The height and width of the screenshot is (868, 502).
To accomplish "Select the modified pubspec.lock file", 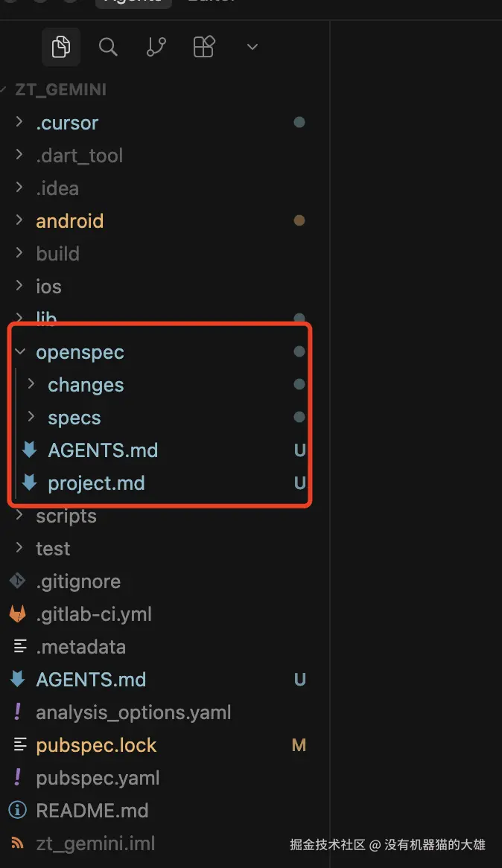I will click(96, 745).
